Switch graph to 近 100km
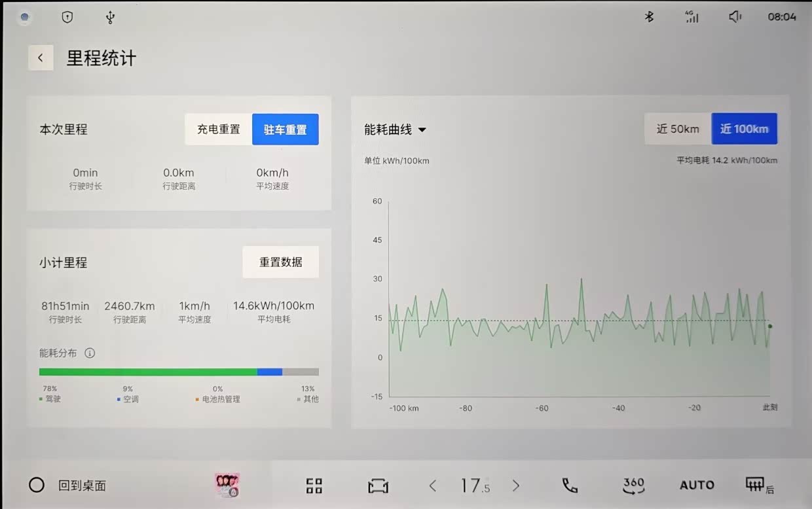 coord(745,129)
